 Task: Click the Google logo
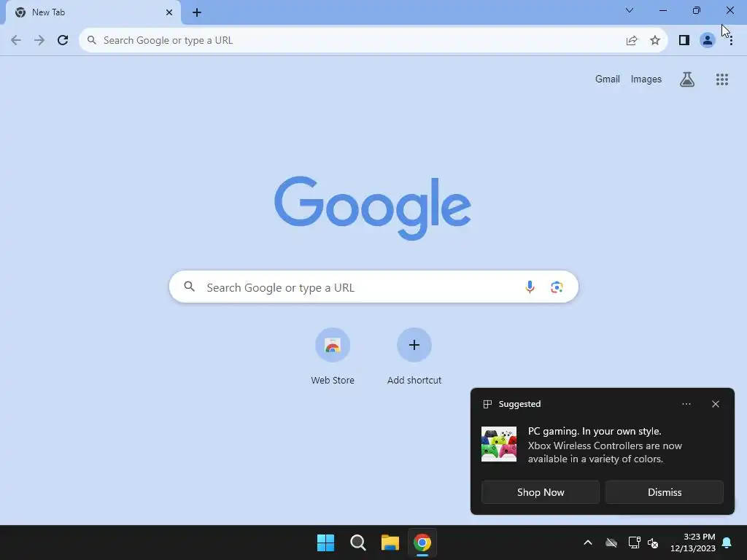click(373, 208)
